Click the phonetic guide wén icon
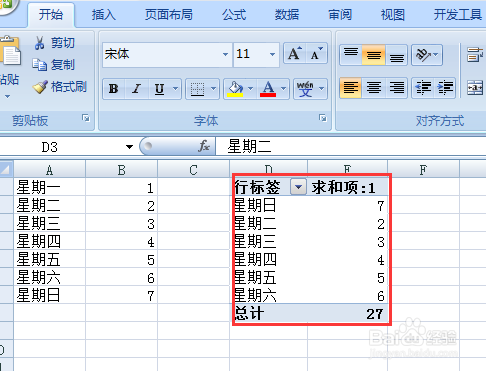This screenshot has width=486, height=371. (305, 89)
